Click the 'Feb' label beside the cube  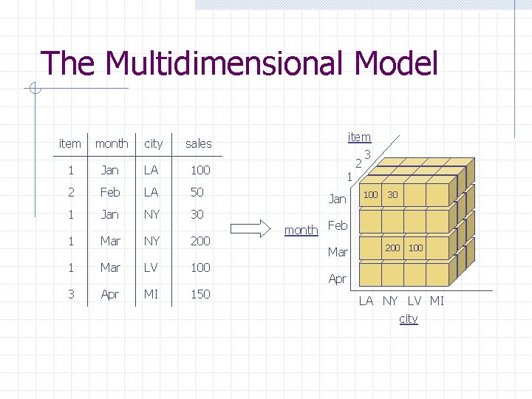tap(338, 225)
